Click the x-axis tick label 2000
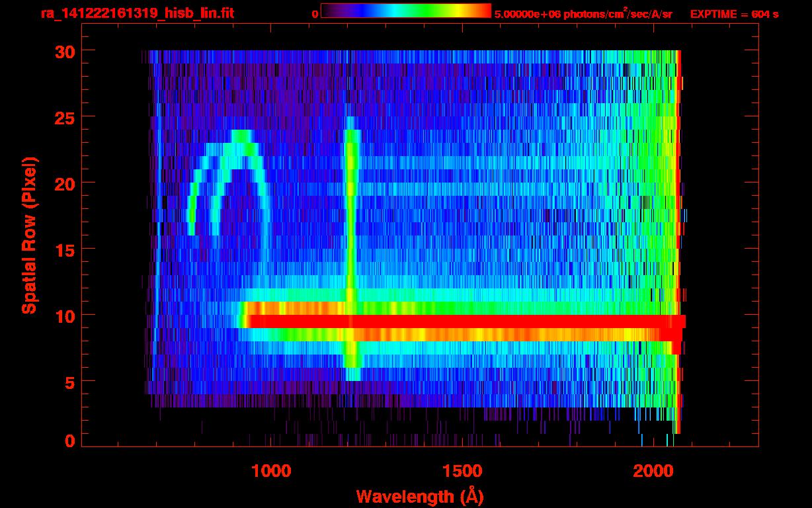This screenshot has width=812, height=508. click(653, 471)
